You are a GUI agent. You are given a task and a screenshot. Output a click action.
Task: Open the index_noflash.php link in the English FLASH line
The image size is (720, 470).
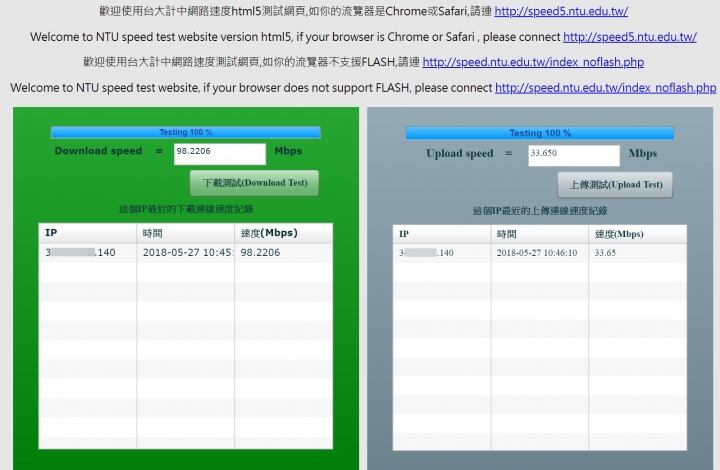click(x=606, y=87)
